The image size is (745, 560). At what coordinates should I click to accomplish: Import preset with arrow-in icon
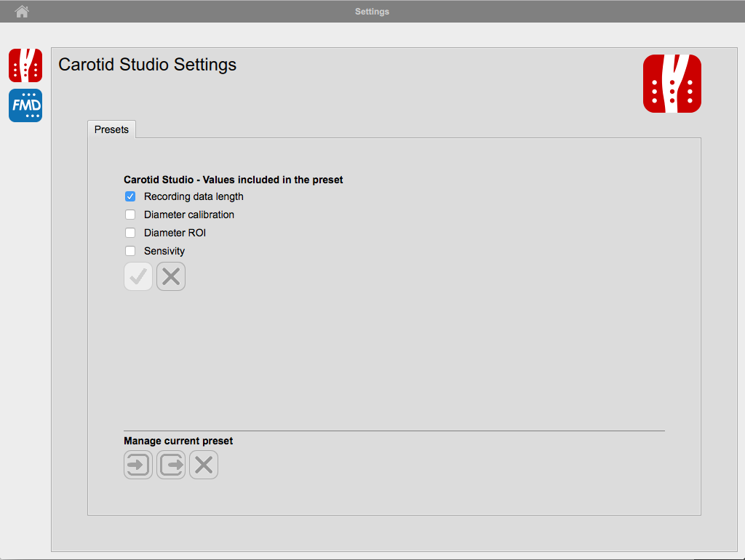[x=138, y=465]
